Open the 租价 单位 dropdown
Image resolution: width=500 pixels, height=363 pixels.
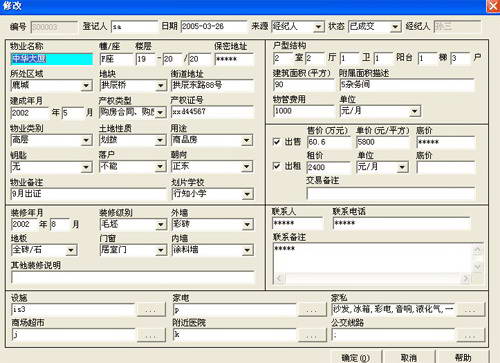[x=402, y=167]
